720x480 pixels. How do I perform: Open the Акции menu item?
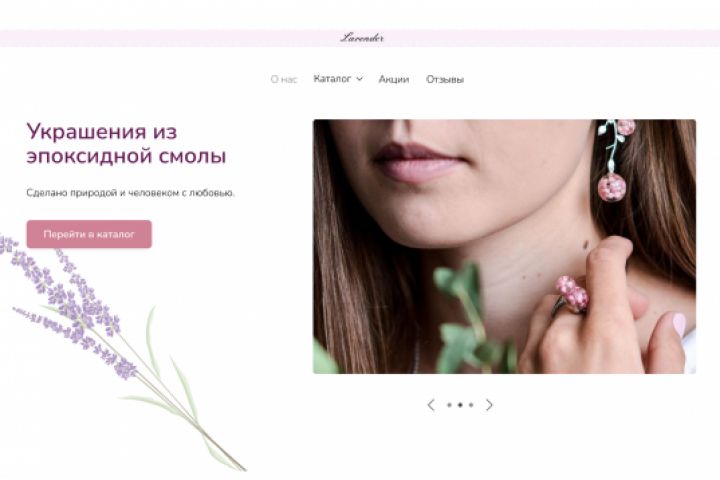click(x=394, y=79)
